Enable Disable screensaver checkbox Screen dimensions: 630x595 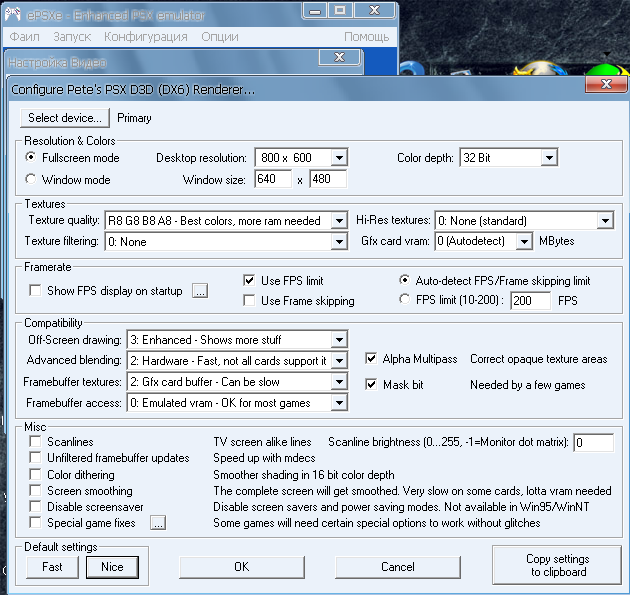pyautogui.click(x=35, y=507)
